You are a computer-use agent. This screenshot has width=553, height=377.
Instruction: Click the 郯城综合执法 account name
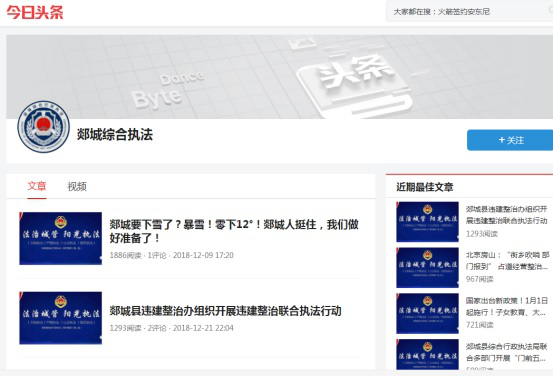tap(115, 135)
